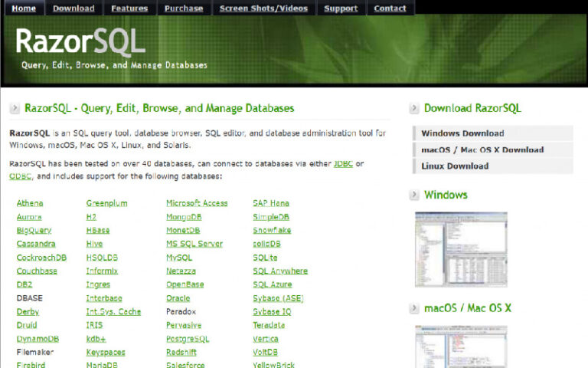
Task: Go to the Features navigation tab
Action: [129, 8]
